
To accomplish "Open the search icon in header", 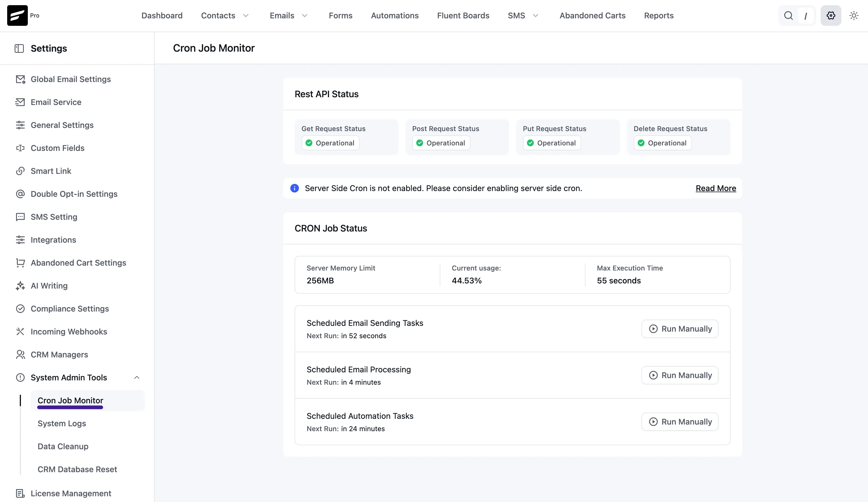I will 789,15.
